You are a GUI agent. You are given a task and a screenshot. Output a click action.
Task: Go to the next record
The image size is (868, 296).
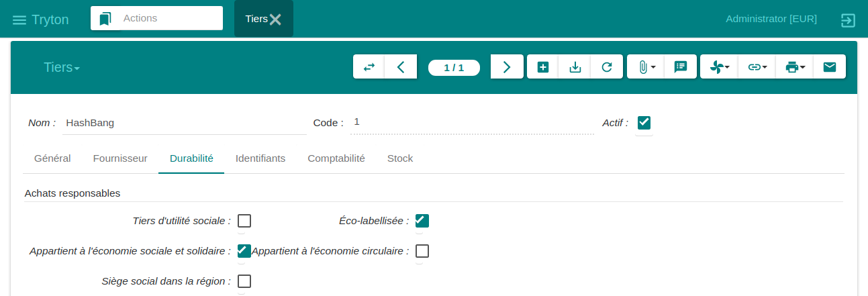click(x=507, y=67)
